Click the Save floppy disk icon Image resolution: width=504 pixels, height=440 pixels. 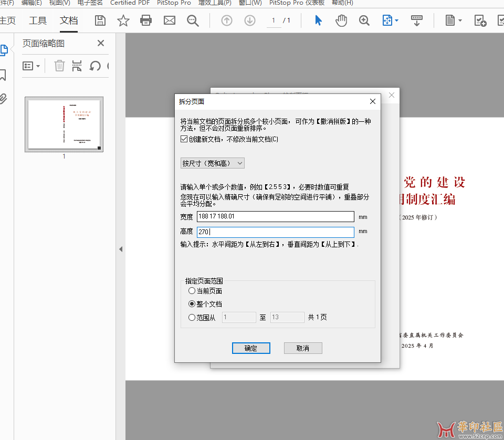pos(100,20)
